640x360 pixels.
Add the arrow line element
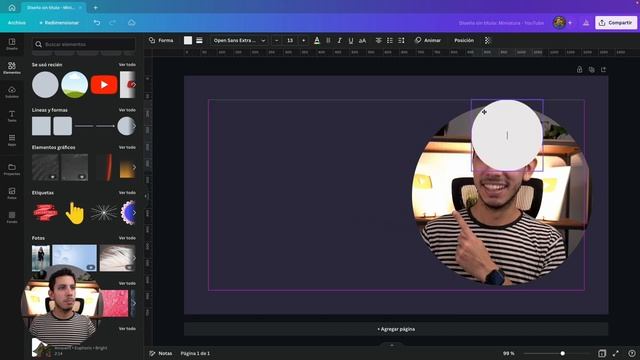point(105,126)
